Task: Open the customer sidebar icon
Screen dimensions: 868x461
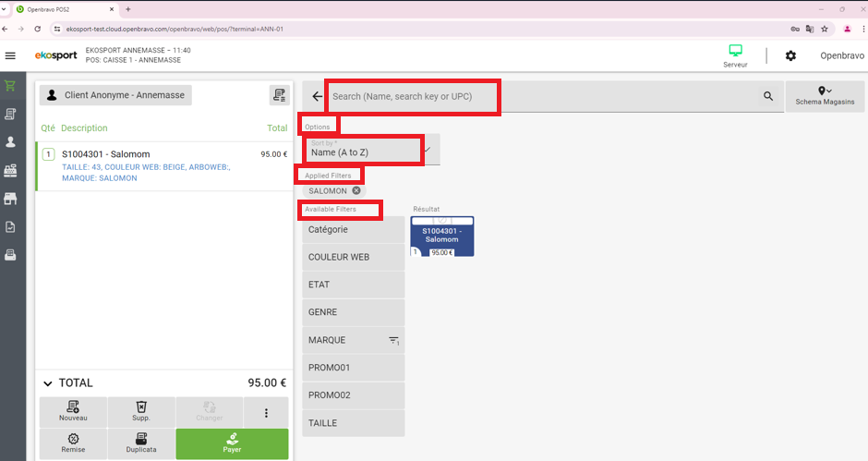Action: coord(10,142)
